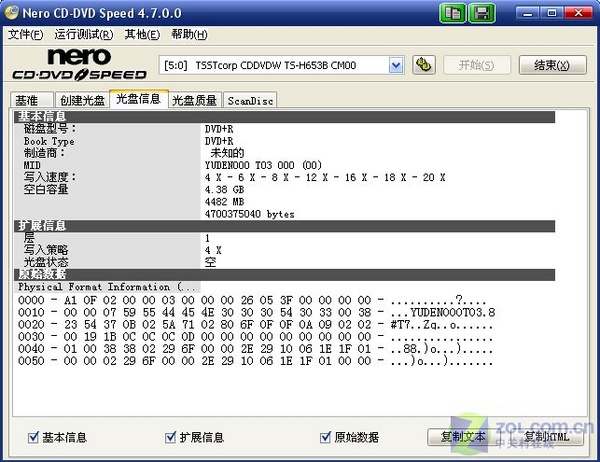Click the 层 value 1
The image size is (600, 462).
point(207,238)
